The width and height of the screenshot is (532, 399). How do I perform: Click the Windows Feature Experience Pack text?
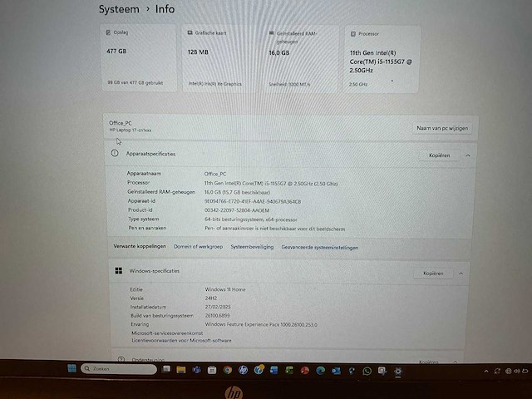(261, 325)
